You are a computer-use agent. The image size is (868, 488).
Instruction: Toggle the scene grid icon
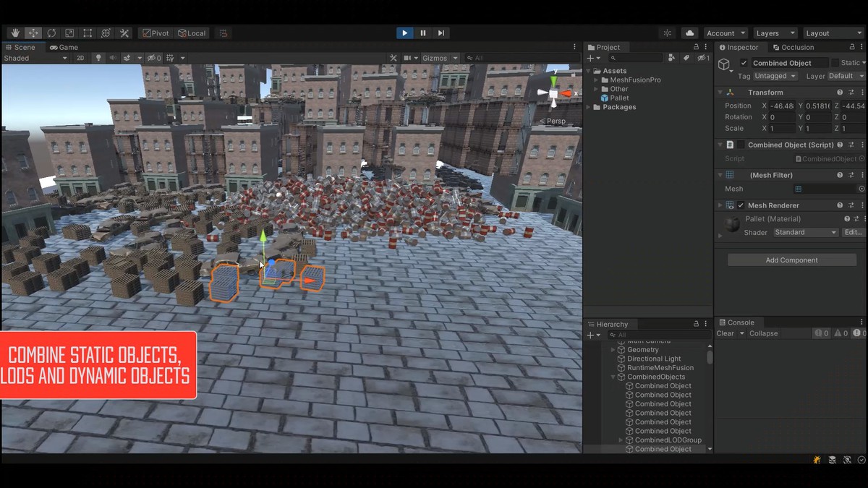(x=170, y=58)
